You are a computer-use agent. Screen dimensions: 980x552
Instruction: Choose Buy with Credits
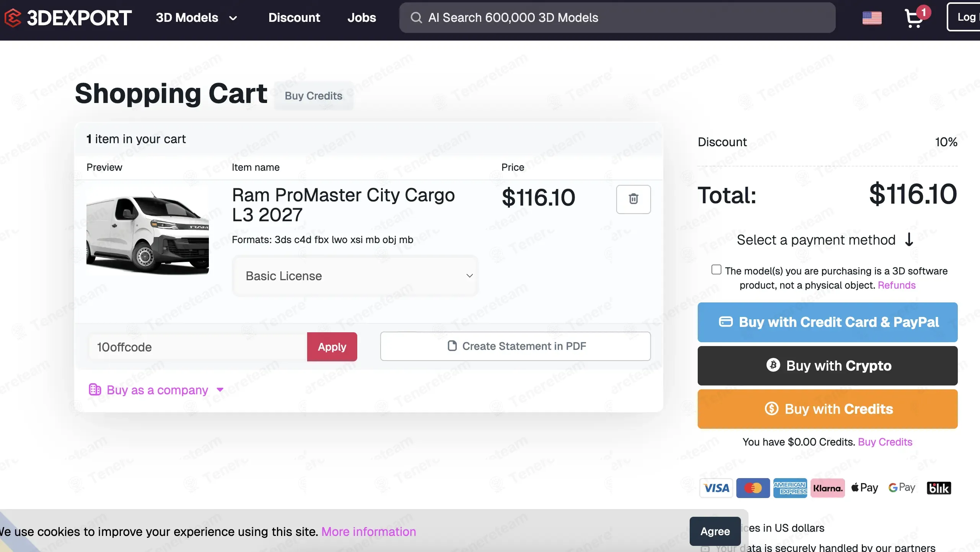[827, 409]
